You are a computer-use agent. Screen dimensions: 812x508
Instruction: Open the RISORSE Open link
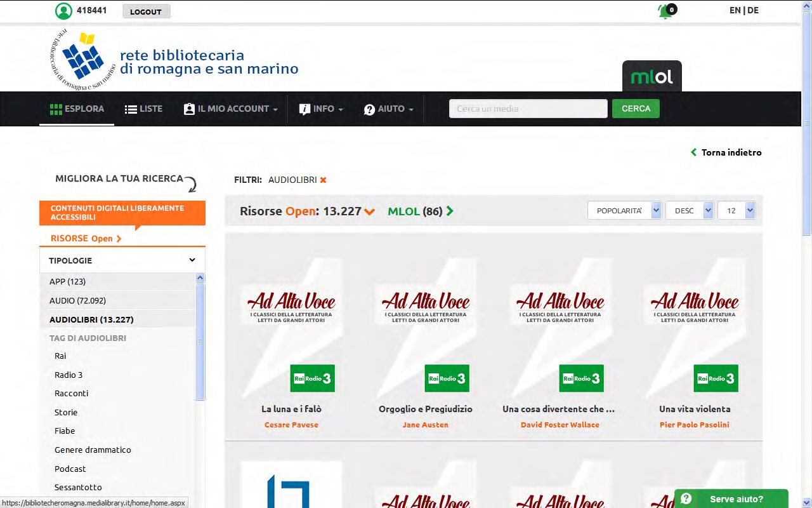click(x=86, y=239)
